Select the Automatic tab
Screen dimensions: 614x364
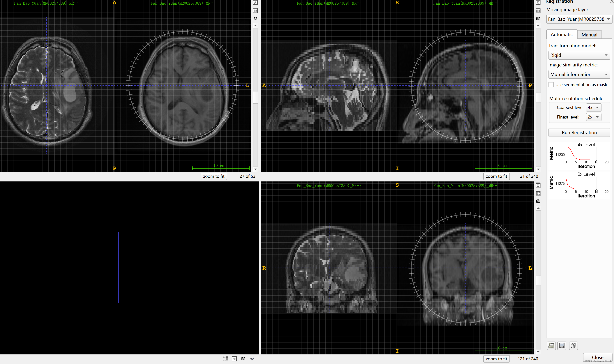coord(562,35)
